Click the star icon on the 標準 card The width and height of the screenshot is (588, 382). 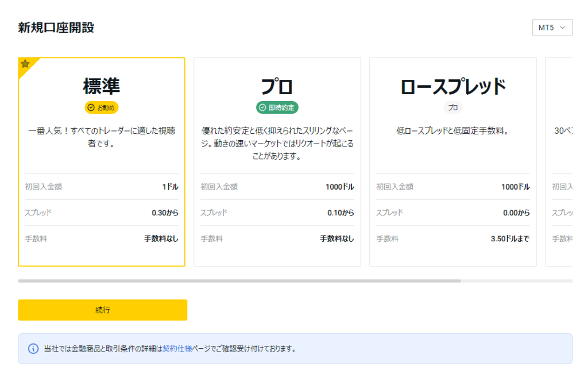tap(25, 64)
